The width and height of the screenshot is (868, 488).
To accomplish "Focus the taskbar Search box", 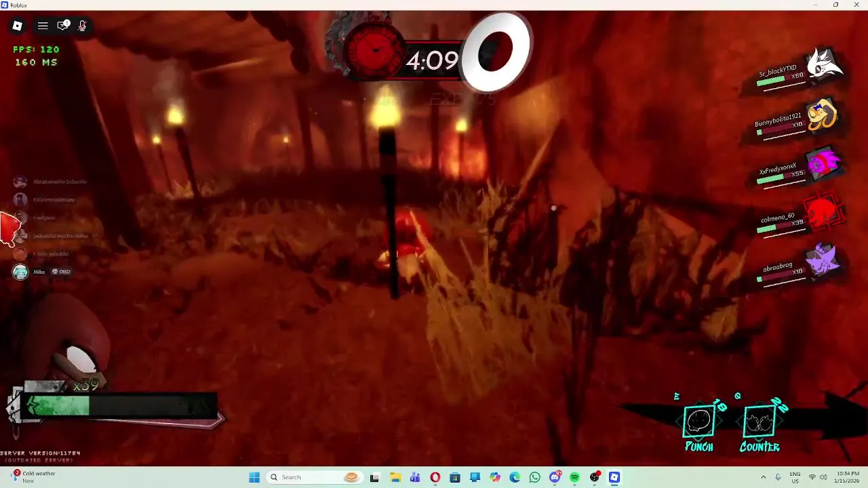I will point(314,477).
